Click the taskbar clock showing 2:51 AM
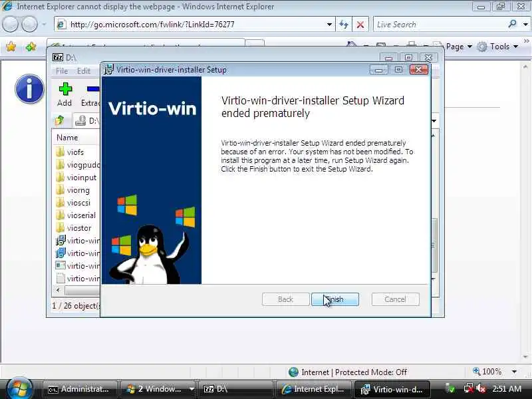Image resolution: width=532 pixels, height=399 pixels. (507, 389)
